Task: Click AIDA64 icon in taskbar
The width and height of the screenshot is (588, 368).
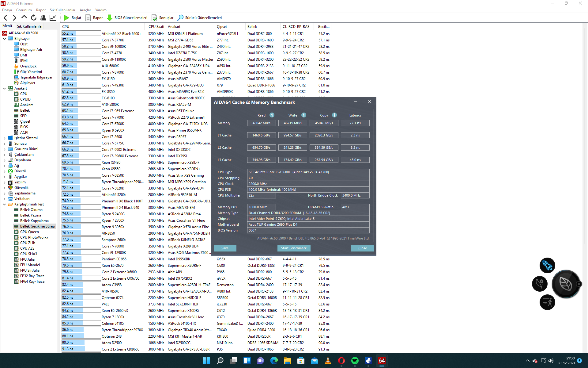Action: 382,361
